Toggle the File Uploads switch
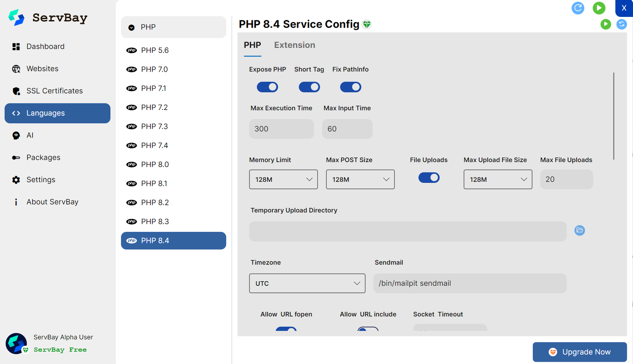633x364 pixels. (x=429, y=178)
